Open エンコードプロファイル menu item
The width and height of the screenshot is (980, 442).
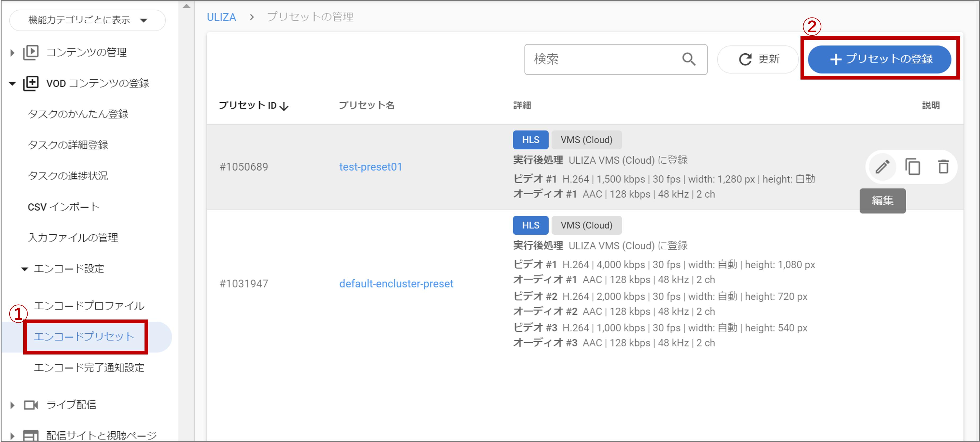[89, 306]
